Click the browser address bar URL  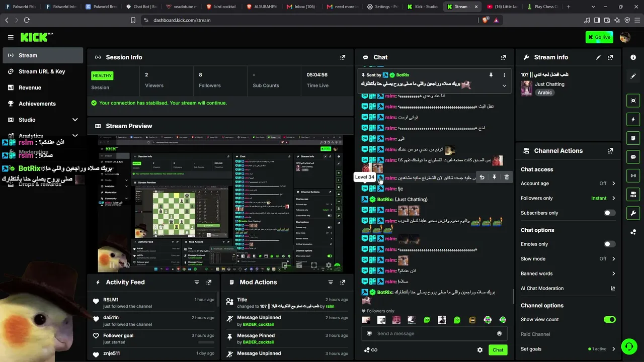tap(182, 20)
